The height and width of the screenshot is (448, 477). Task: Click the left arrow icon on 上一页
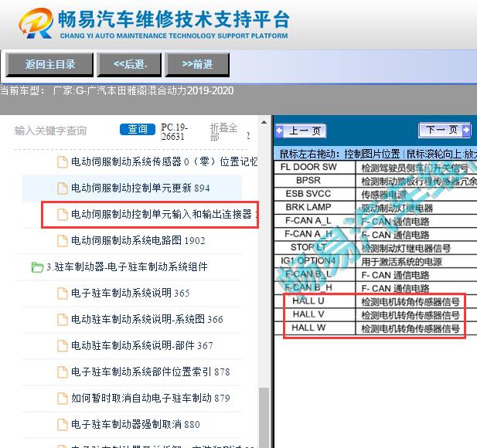[279, 131]
